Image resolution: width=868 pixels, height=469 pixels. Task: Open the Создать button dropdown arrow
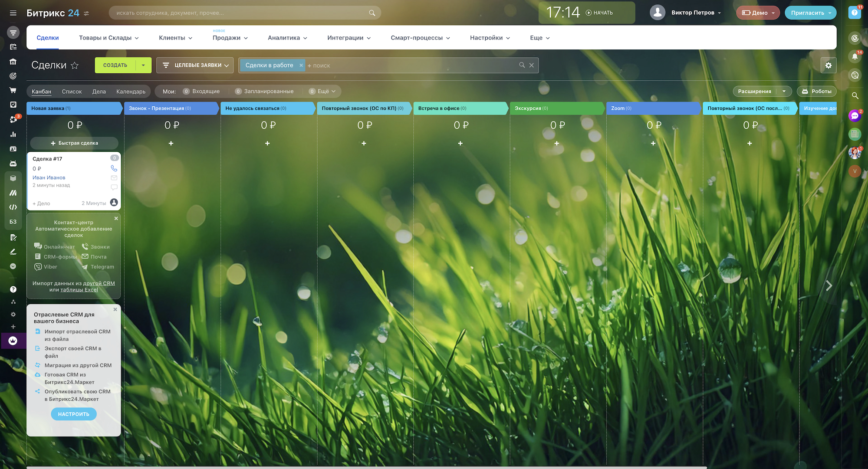tap(143, 66)
